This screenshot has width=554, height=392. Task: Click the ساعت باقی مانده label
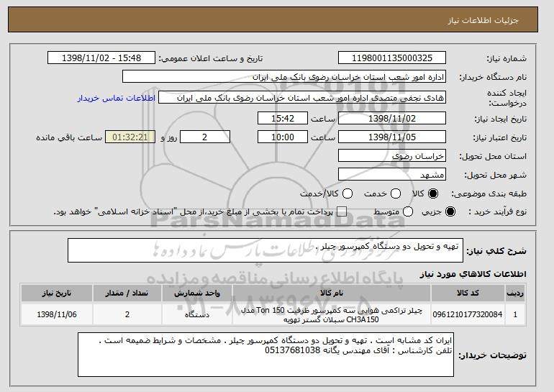pyautogui.click(x=69, y=137)
